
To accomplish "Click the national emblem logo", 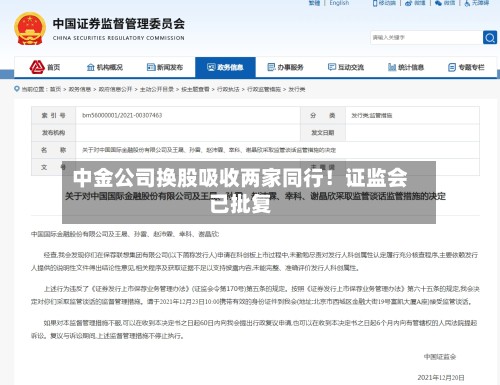I will [x=30, y=29].
